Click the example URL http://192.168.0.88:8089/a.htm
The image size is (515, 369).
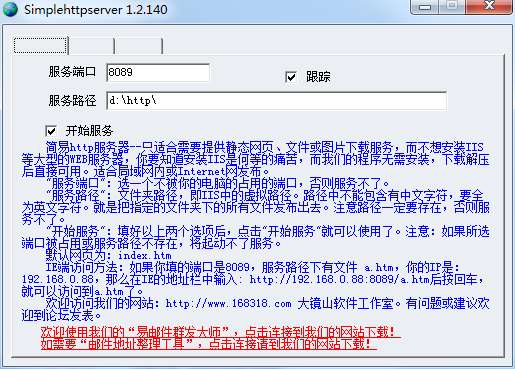(x=339, y=279)
